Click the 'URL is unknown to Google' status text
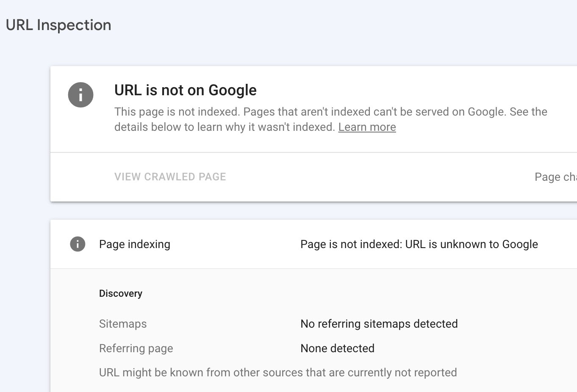This screenshot has width=577, height=392. point(472,244)
